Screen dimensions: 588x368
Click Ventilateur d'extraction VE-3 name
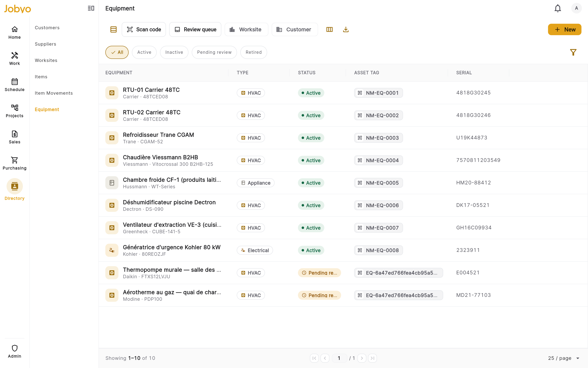click(172, 225)
